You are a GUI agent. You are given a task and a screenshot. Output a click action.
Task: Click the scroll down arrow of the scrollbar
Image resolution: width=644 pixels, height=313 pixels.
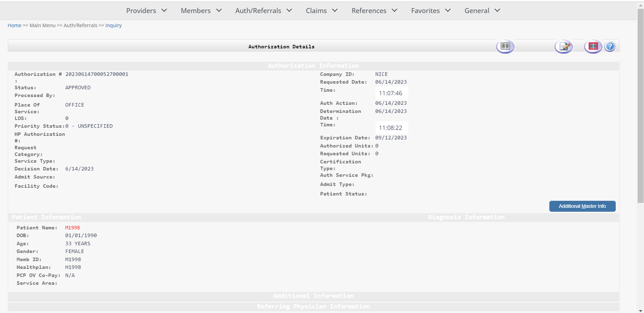tap(640, 311)
